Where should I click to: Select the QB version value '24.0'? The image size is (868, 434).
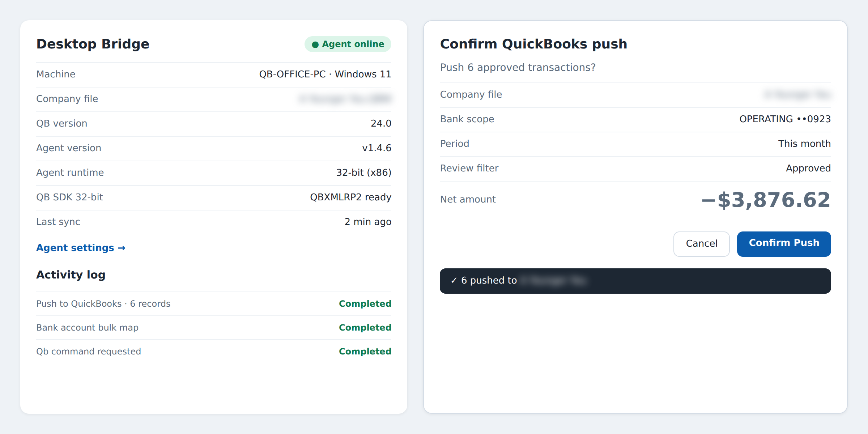[381, 123]
